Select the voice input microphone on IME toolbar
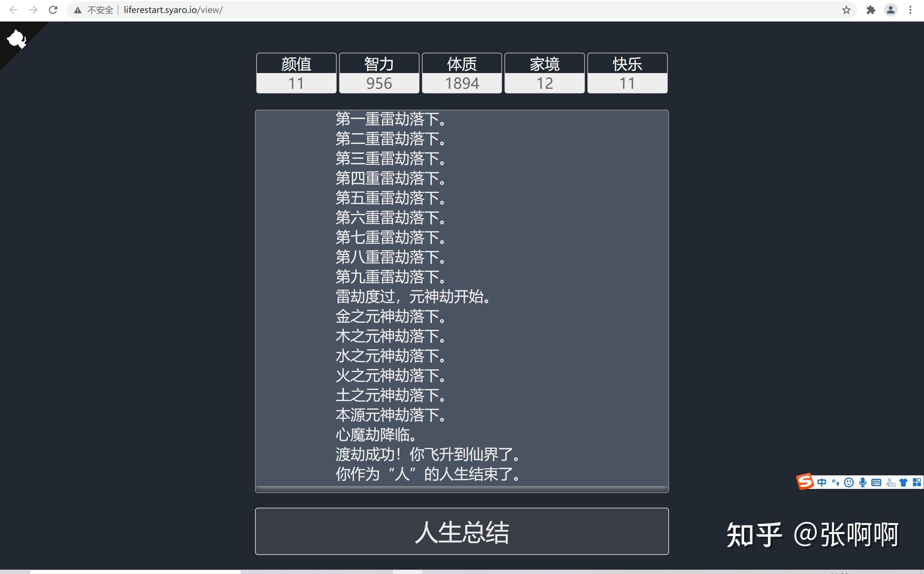924x574 pixels. click(x=863, y=482)
